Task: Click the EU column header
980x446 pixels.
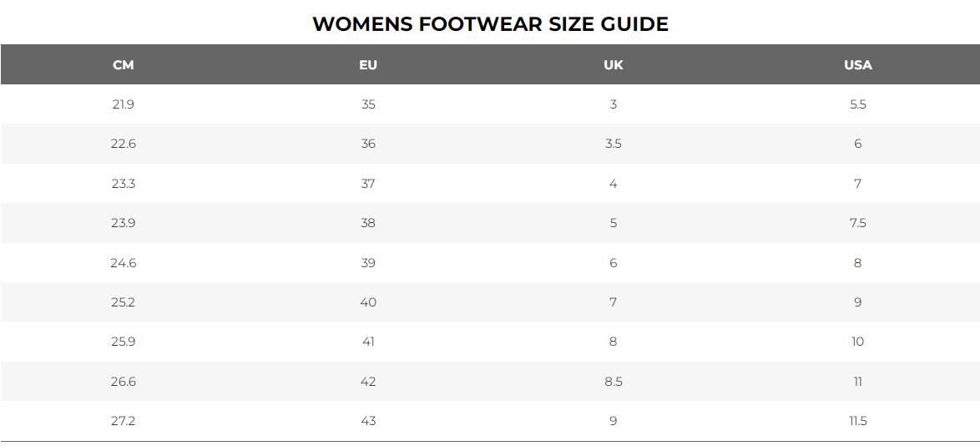Action: tap(368, 65)
